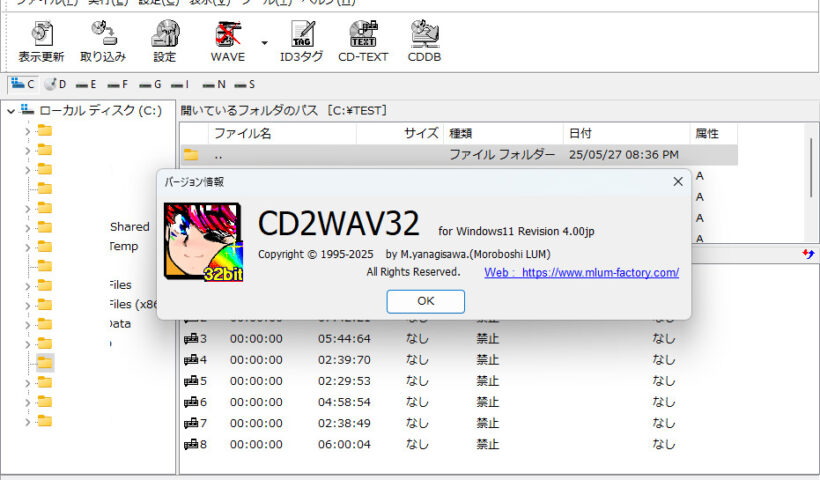Click OK in the version dialog
This screenshot has width=820, height=480.
click(x=426, y=301)
